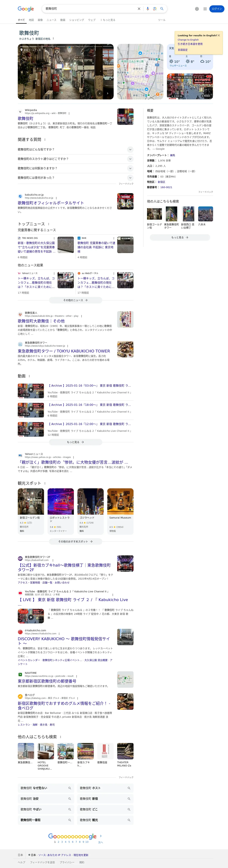
Task: Open three-dot menu next to 歌舞伎町 title
Action: 53,38
